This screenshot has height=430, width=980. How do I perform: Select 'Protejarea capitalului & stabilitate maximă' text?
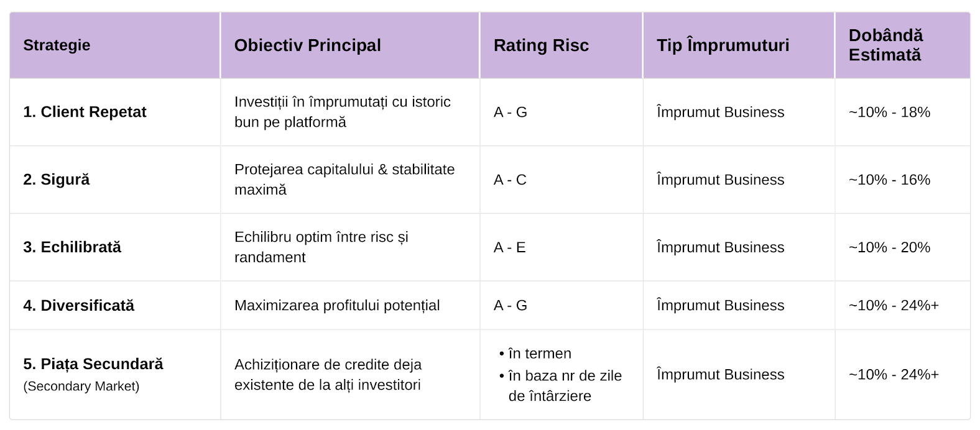344,180
